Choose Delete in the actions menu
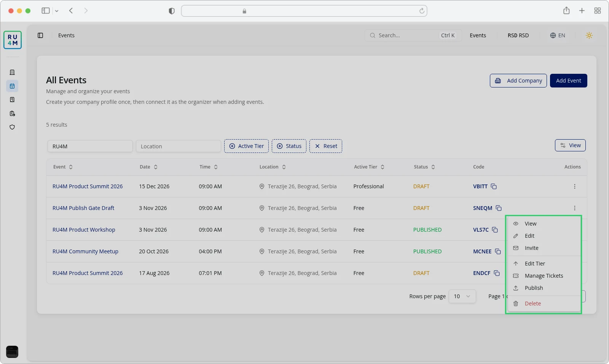 544,304
